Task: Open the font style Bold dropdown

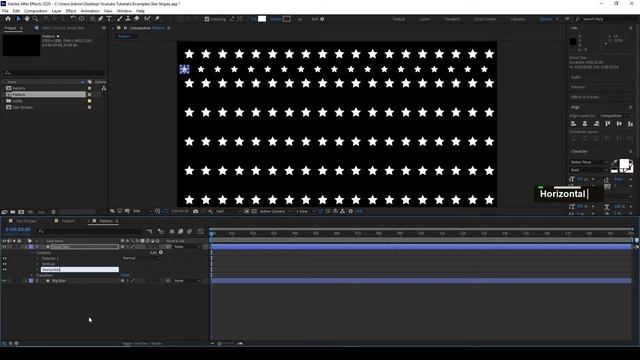Action: tap(589, 170)
